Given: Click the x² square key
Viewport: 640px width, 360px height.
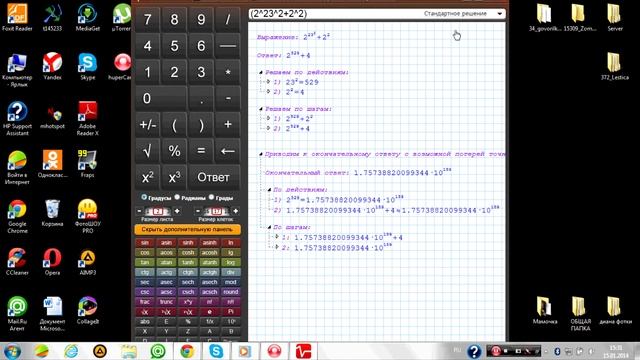Looking at the screenshot, I should click(x=147, y=177).
